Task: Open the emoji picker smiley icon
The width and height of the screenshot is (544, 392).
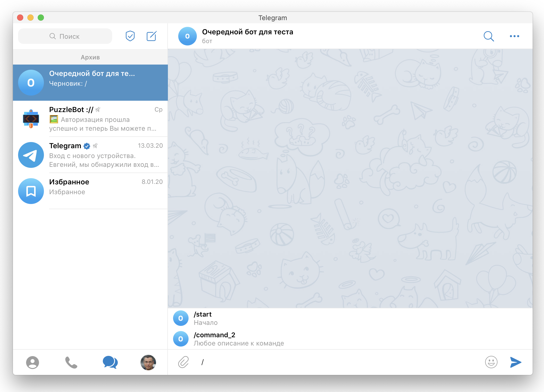Action: pos(491,362)
